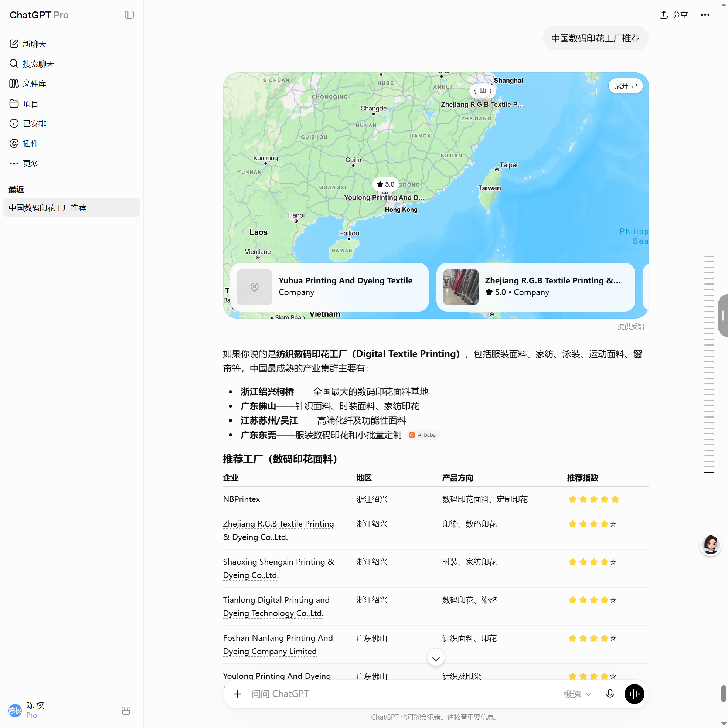Image resolution: width=728 pixels, height=728 pixels.
Task: Click the Zhejiang R.G.B Textile P... map label
Action: coord(482,104)
